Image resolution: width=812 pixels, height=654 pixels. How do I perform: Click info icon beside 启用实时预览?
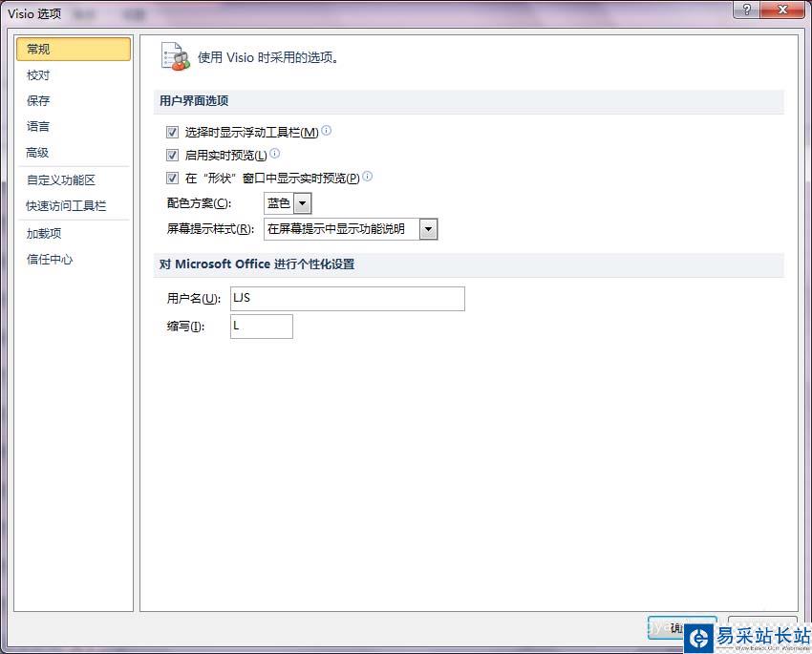click(x=275, y=153)
